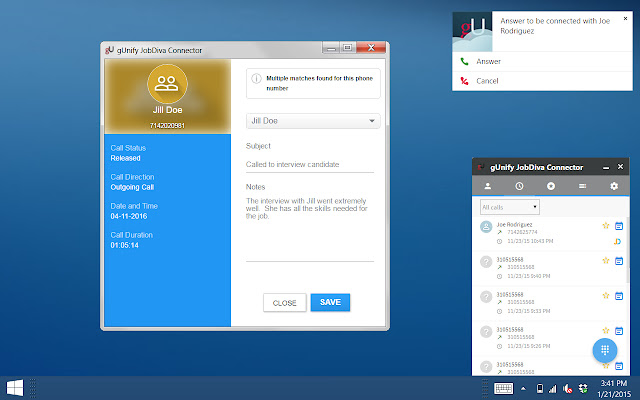
Task: Toggle the favorite star on the 9:40 PM call
Action: coord(606,260)
